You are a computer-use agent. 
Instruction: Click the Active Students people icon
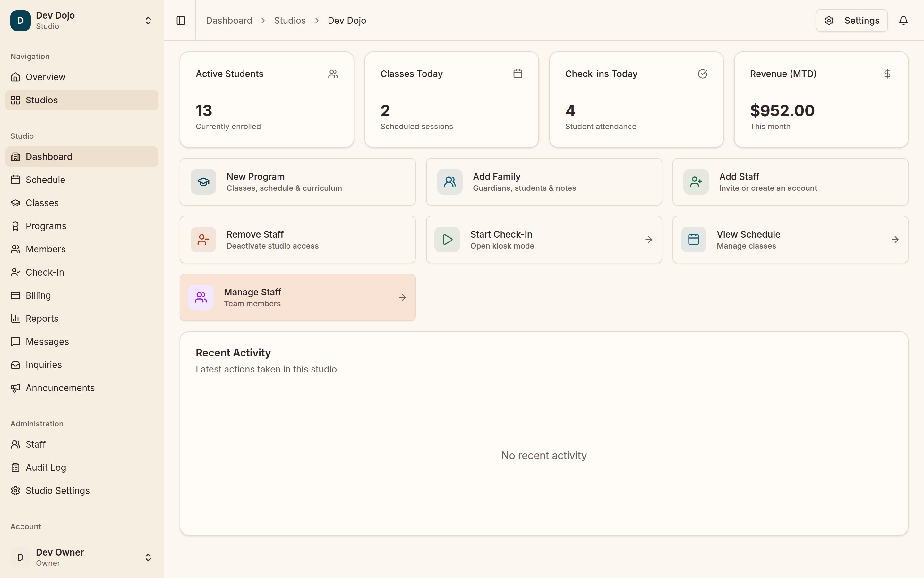coord(333,74)
